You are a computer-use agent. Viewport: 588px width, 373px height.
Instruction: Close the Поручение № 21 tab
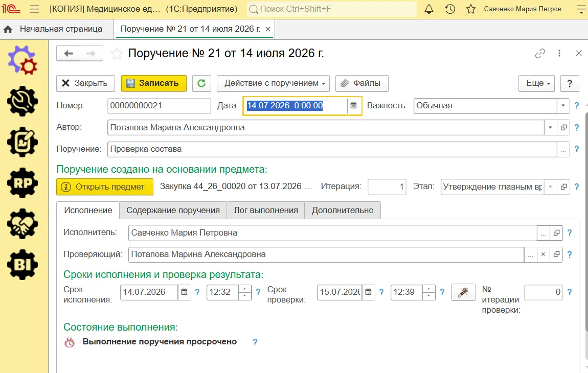(268, 29)
